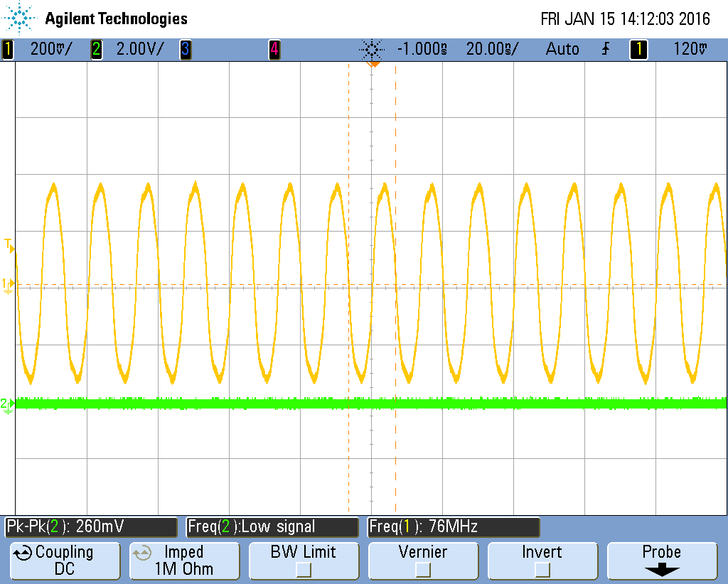The height and width of the screenshot is (584, 728).
Task: Click the Auto trigger mode label
Action: (562, 49)
